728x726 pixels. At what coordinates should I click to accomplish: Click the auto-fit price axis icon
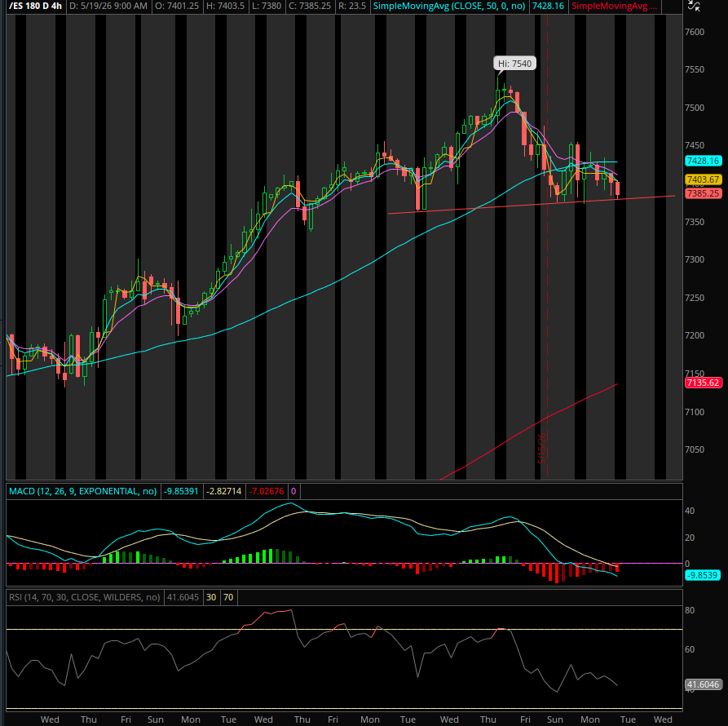point(694,6)
